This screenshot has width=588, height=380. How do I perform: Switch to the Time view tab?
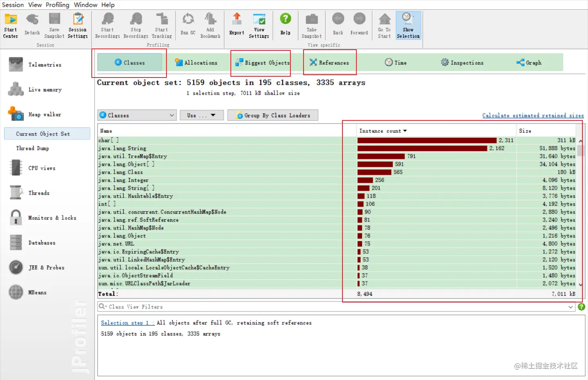[396, 62]
